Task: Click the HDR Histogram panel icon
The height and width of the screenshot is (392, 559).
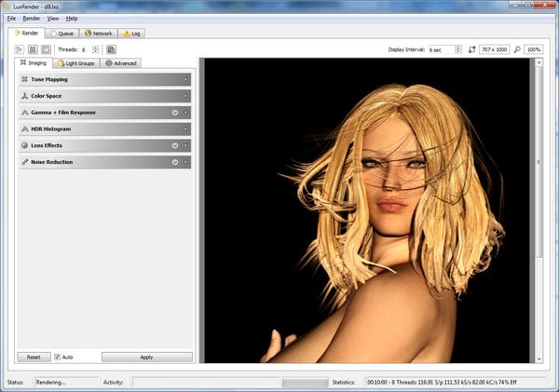Action: point(24,128)
